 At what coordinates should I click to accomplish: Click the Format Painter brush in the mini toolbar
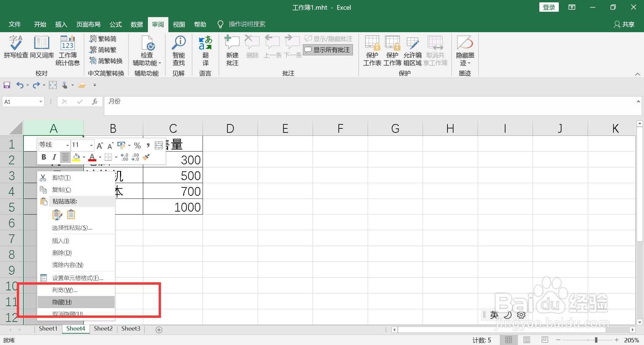(146, 157)
